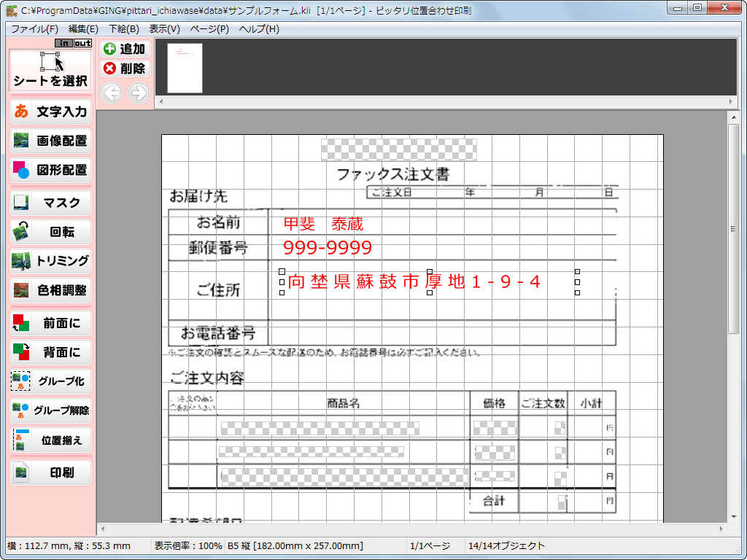This screenshot has width=747, height=560.
Task: Click the canvas horizontal scrollbar right arrow
Action: pos(721,529)
